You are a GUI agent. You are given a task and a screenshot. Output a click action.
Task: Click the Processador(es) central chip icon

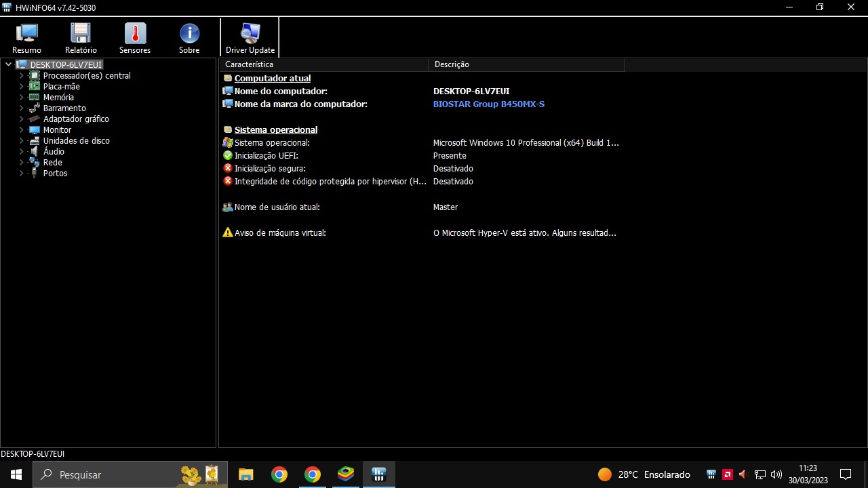click(x=35, y=76)
